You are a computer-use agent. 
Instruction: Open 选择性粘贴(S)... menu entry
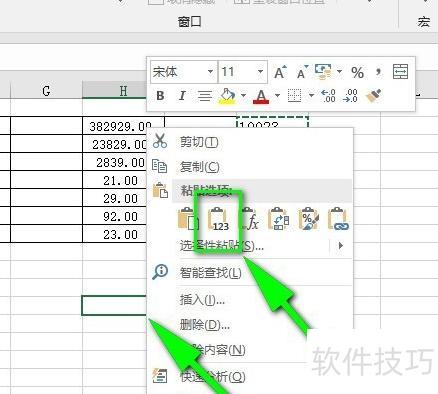(x=222, y=246)
